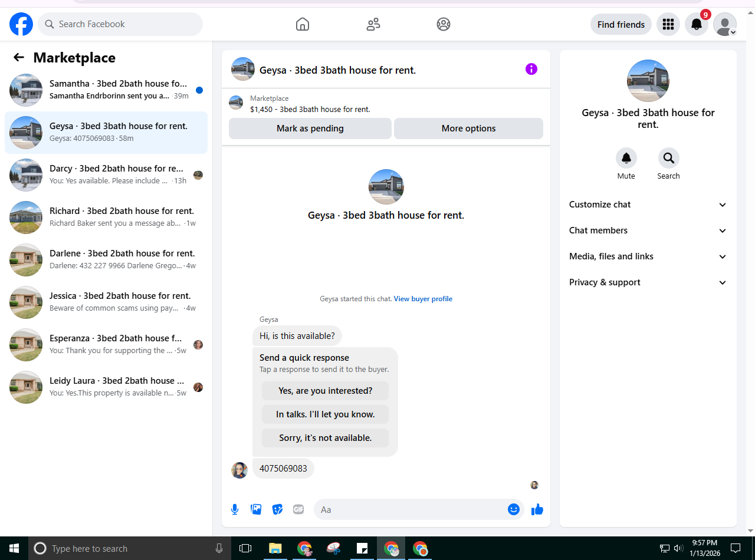Open the black notepad taskbar app
The height and width of the screenshot is (560, 755).
click(362, 548)
